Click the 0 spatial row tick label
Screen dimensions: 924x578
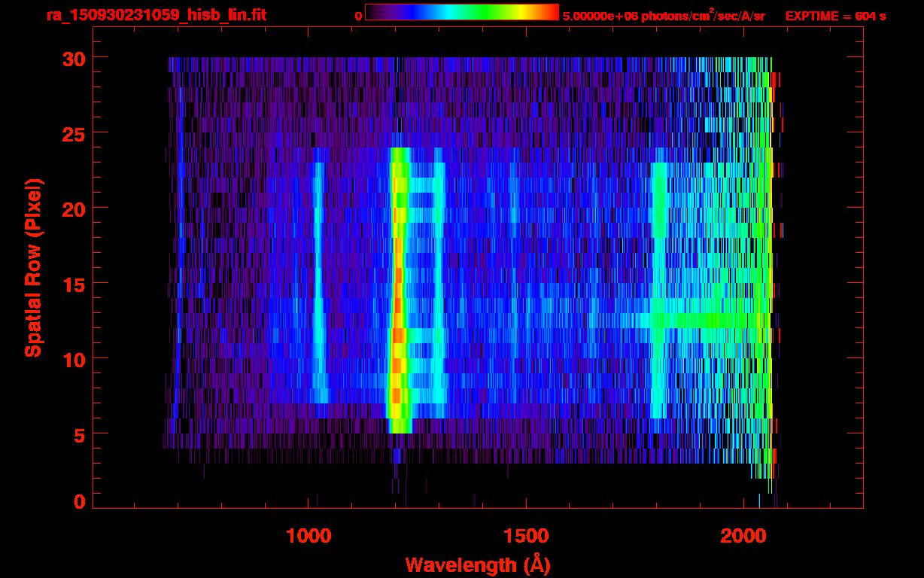click(79, 501)
